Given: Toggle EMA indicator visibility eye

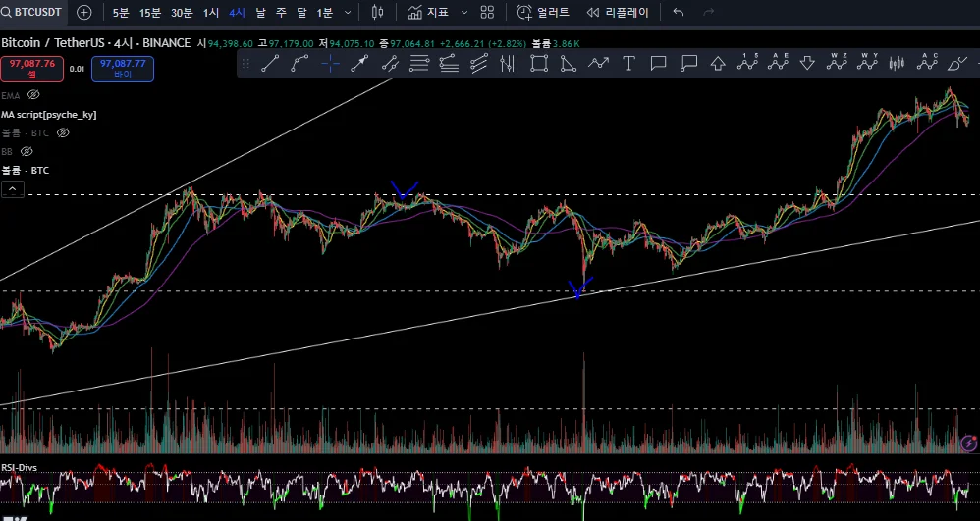Looking at the screenshot, I should pyautogui.click(x=33, y=95).
